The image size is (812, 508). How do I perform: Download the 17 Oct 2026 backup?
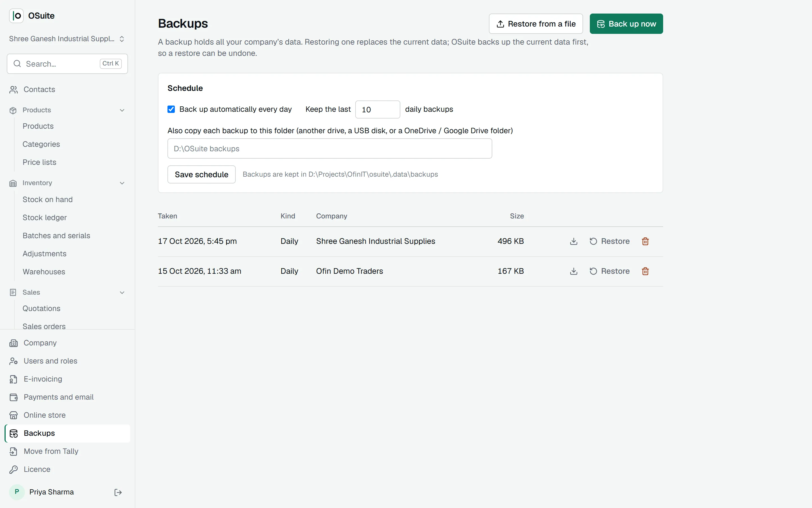click(x=573, y=241)
